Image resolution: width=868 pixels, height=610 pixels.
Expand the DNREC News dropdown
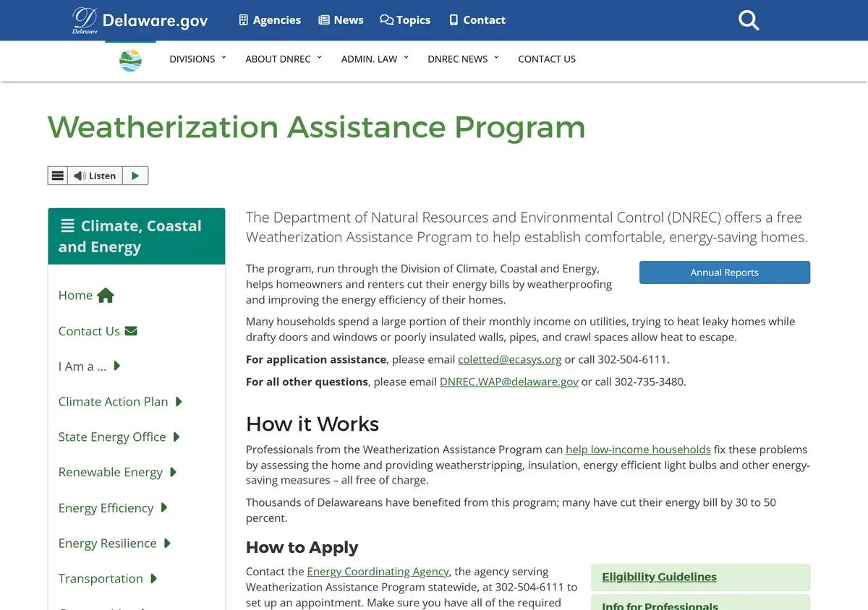click(x=463, y=59)
